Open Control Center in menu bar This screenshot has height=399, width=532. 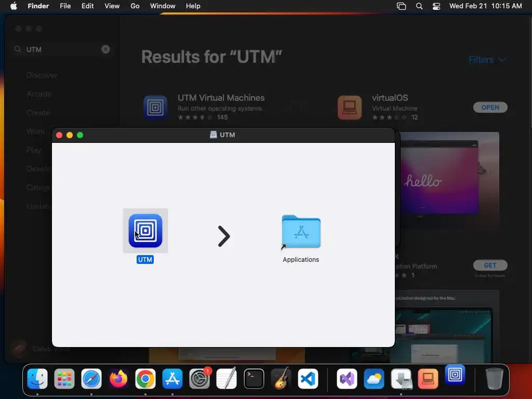pyautogui.click(x=436, y=6)
